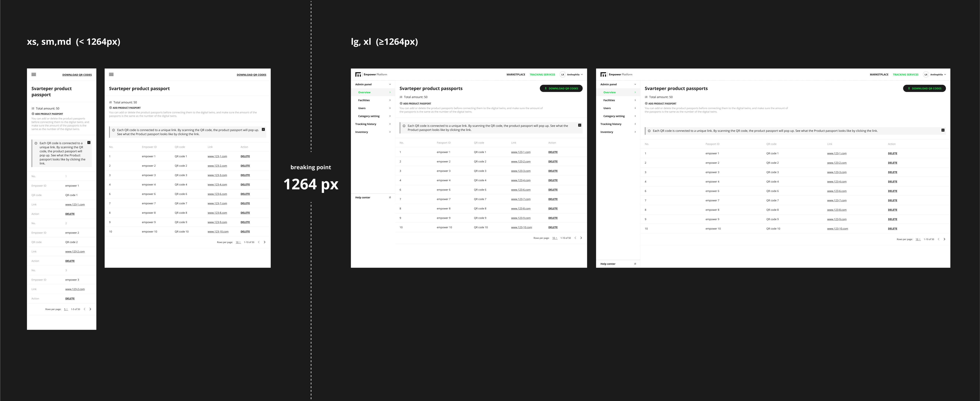The image size is (980, 401).
Task: Open link www.123-3.com in the tablet frame
Action: 217,175
